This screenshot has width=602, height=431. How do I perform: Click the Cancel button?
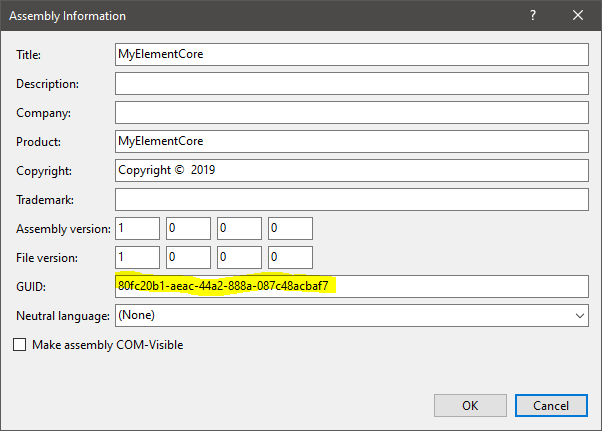click(x=551, y=406)
